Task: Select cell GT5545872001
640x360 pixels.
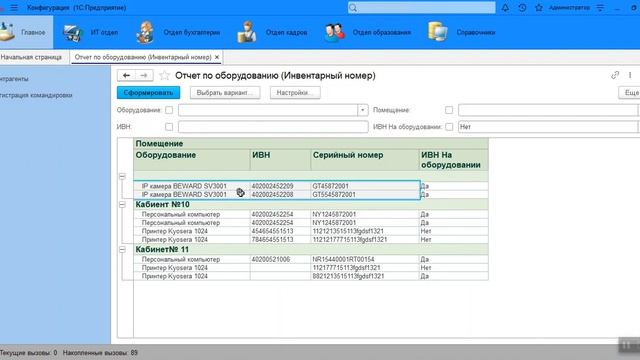Action: [365, 195]
